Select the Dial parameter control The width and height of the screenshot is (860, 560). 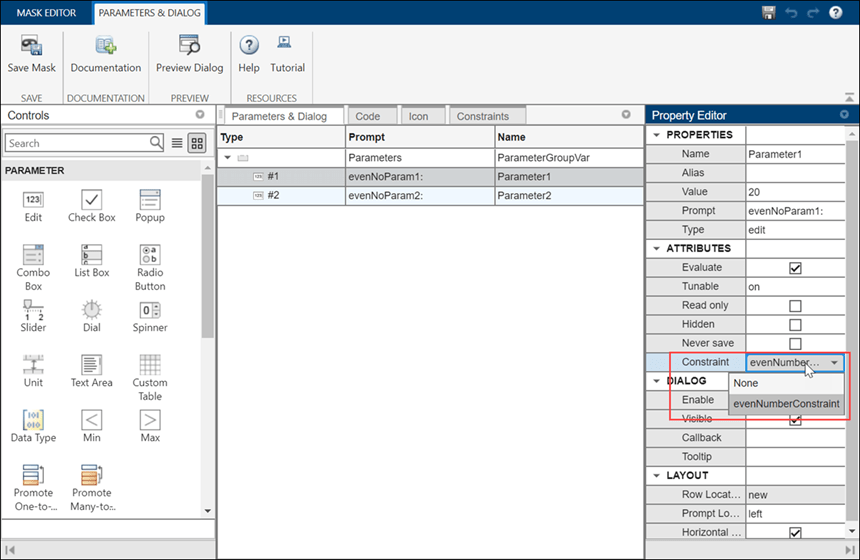[91, 311]
